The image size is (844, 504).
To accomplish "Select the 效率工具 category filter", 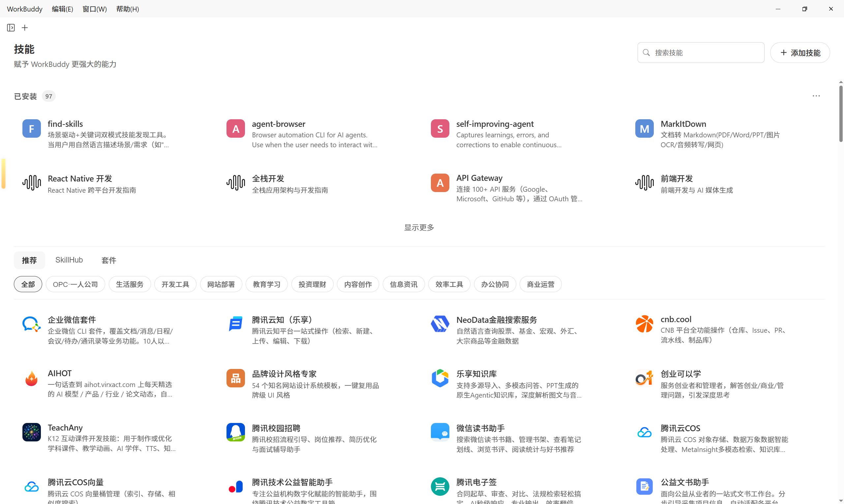I will [449, 284].
